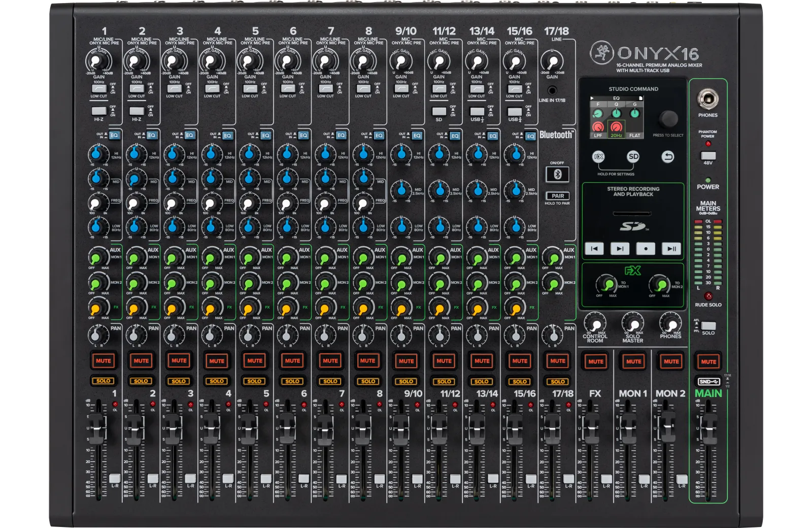Mute the MAIN output
Screen dimensions: 812x528
point(708,361)
